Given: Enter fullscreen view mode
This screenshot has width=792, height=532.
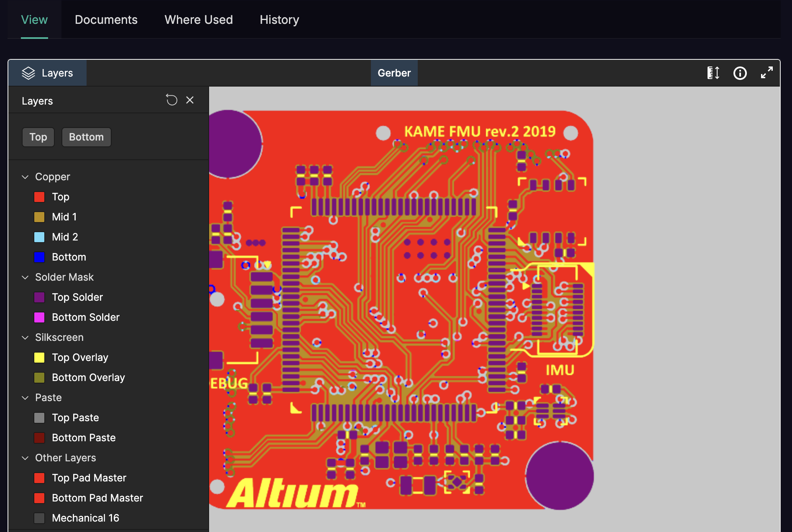Looking at the screenshot, I should point(766,73).
